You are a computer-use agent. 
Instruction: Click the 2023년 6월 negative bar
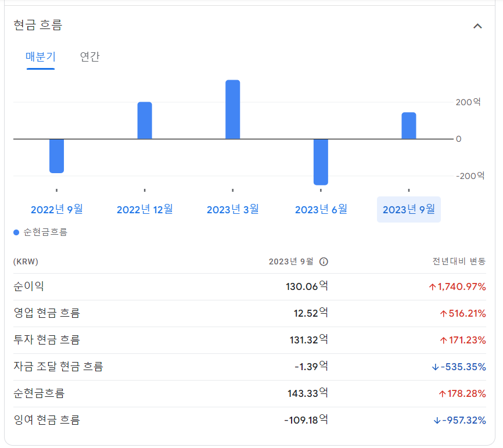[321, 162]
